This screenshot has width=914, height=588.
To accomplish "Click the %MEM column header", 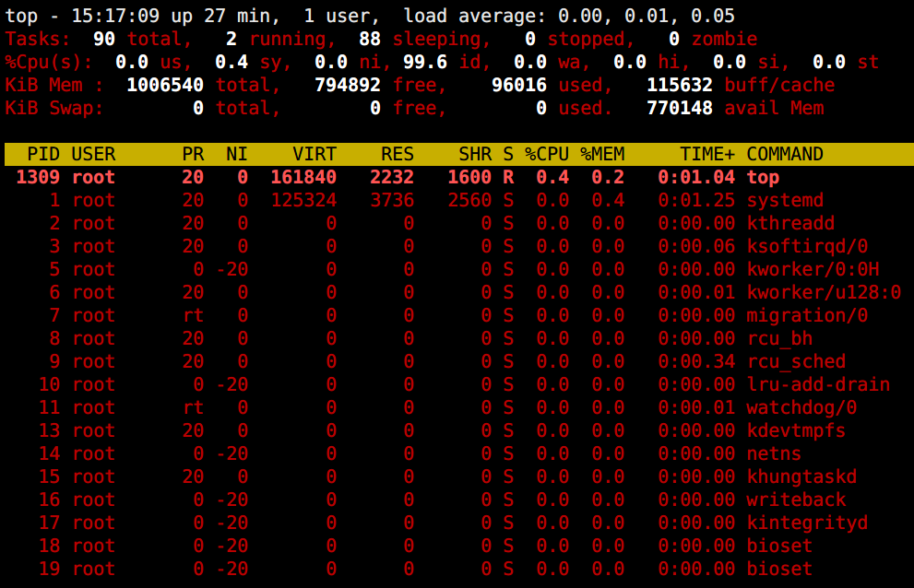I will coord(602,154).
